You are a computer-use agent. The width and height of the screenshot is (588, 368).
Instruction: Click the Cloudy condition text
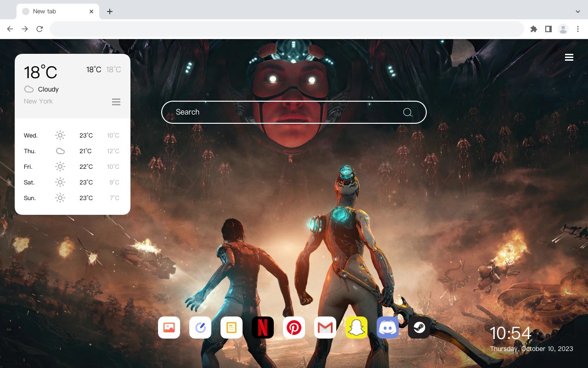(x=48, y=89)
